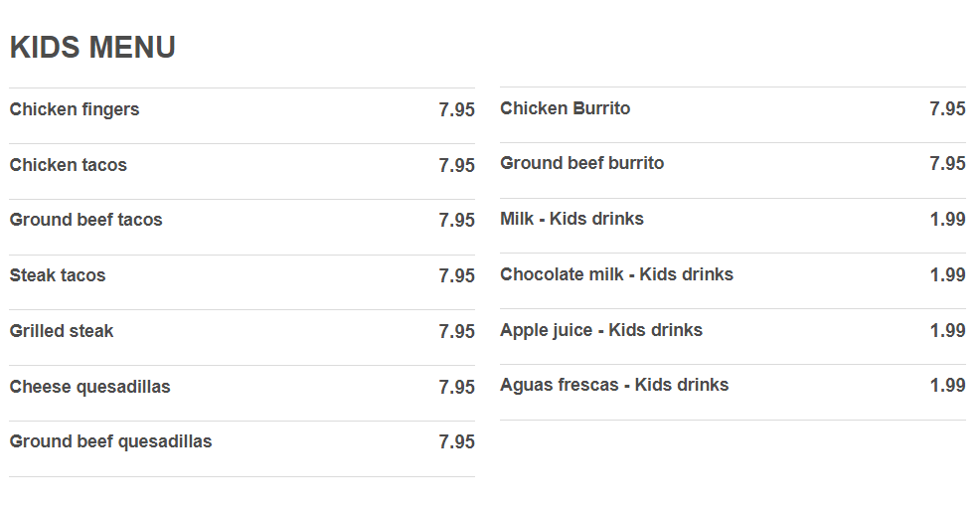Pick the Grilled steak menu entry
The height and width of the screenshot is (515, 980).
(x=62, y=331)
